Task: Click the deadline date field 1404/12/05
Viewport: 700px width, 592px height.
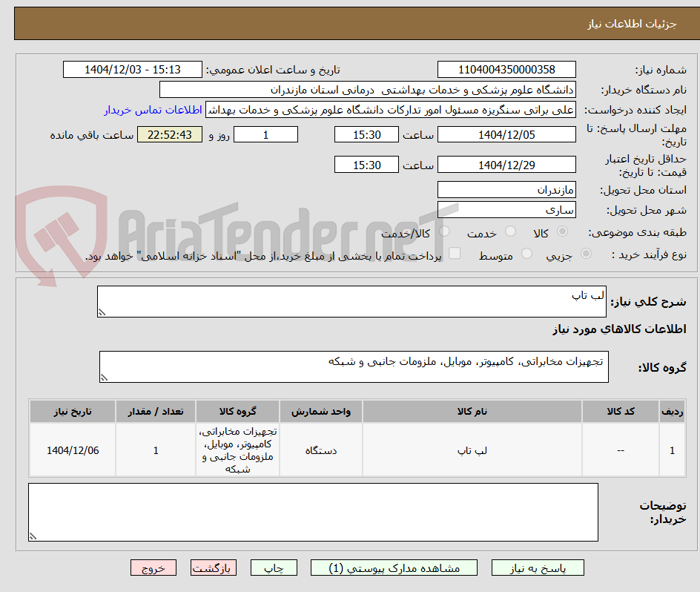Action: pos(506,134)
